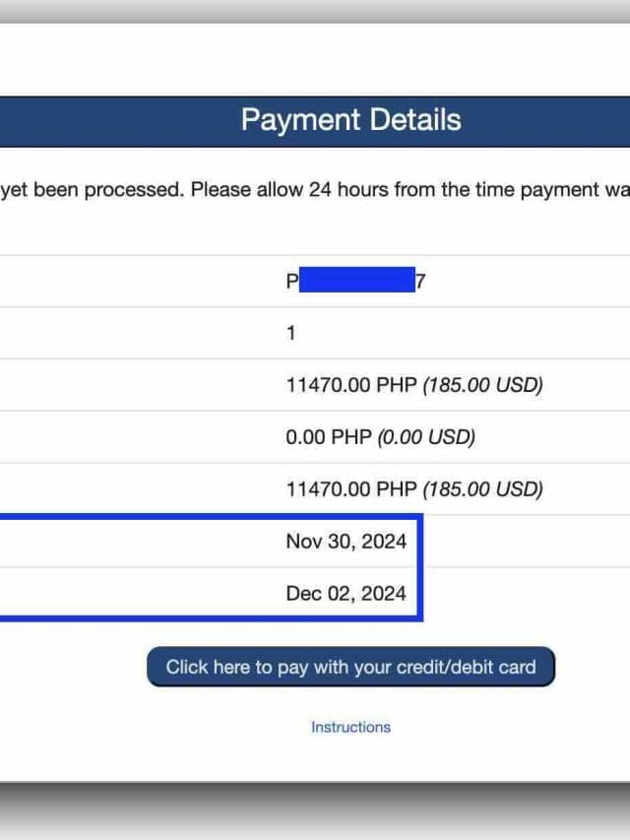Open the Instructions link
Viewport: 630px width, 840px height.
[x=350, y=727]
